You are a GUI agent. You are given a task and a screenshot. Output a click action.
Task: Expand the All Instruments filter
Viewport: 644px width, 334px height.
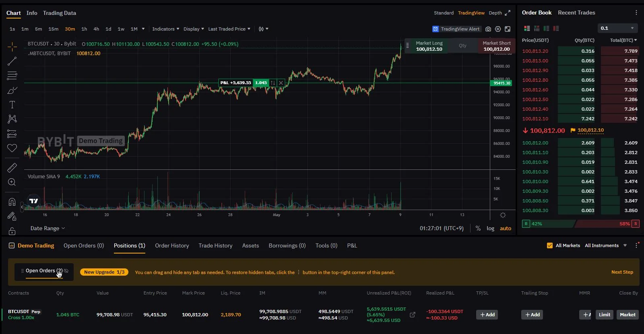point(606,245)
